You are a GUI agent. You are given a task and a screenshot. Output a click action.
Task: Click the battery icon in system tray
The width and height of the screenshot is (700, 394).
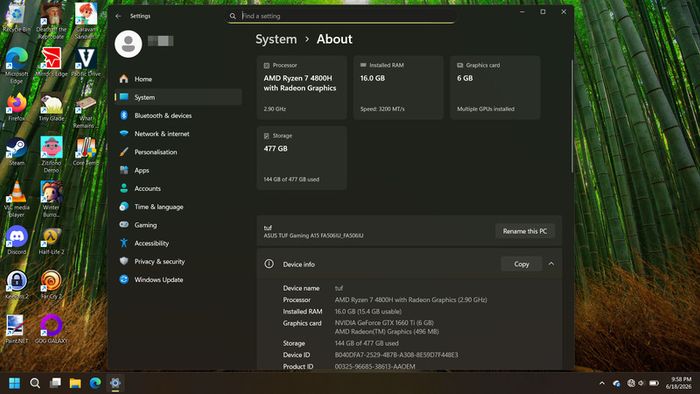[x=654, y=383]
